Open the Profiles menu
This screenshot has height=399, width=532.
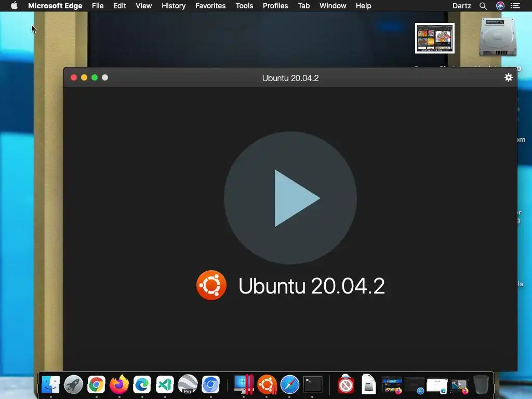tap(275, 6)
